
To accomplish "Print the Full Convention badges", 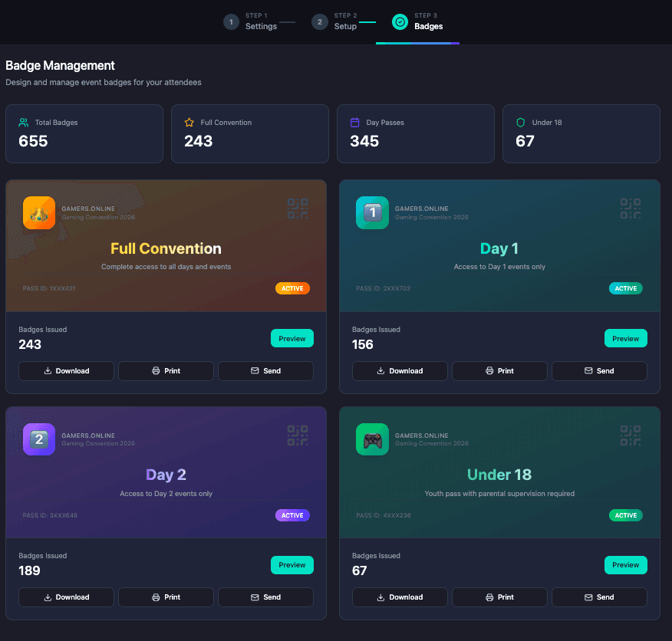I will (166, 371).
